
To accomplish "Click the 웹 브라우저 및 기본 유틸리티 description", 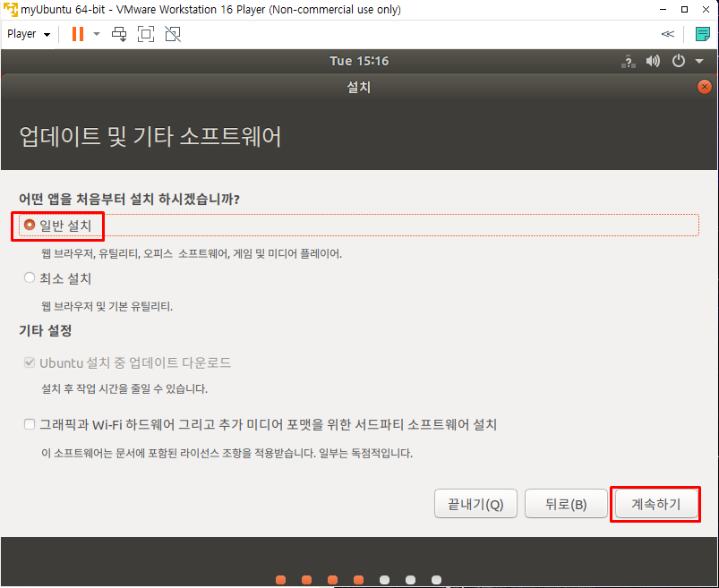I will pos(107,306).
